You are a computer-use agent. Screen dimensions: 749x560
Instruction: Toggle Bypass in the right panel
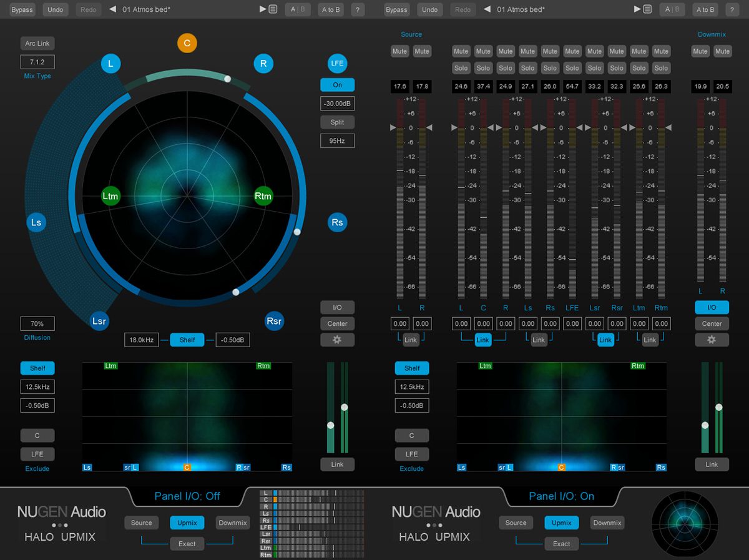click(396, 9)
